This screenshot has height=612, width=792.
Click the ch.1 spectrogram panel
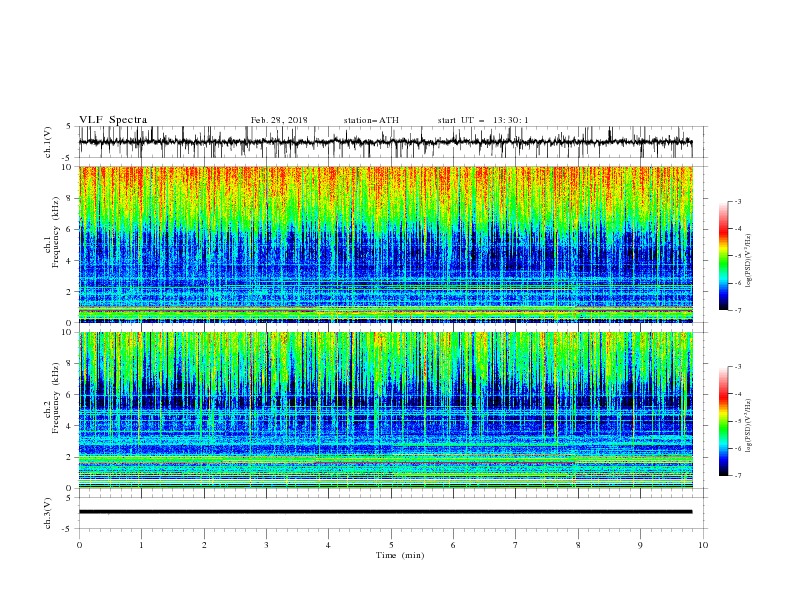[386, 244]
